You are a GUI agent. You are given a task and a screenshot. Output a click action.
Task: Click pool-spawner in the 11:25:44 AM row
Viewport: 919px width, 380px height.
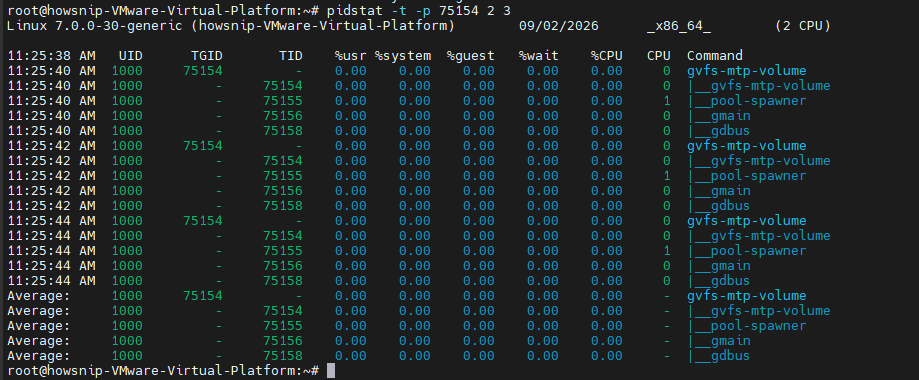(758, 251)
